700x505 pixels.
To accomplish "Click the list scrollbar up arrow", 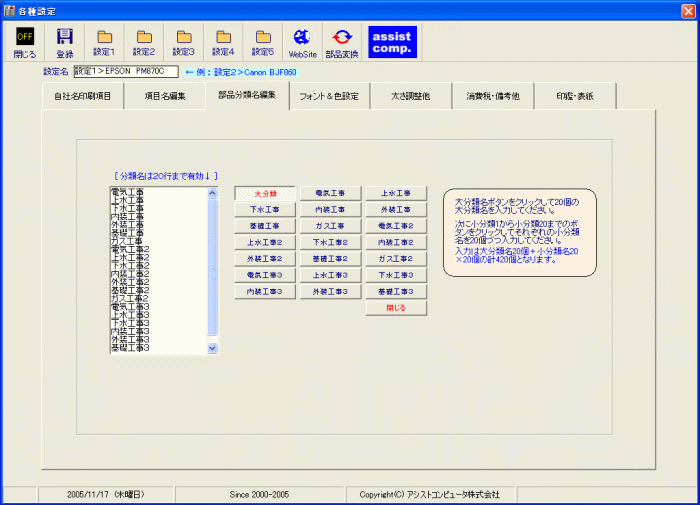I will pos(212,193).
